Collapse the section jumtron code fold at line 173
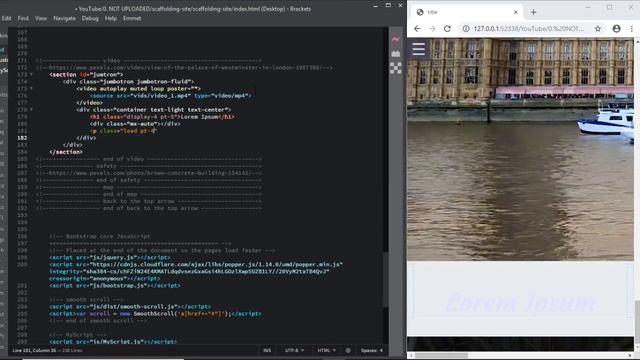This screenshot has height=360, width=640. pos(31,74)
